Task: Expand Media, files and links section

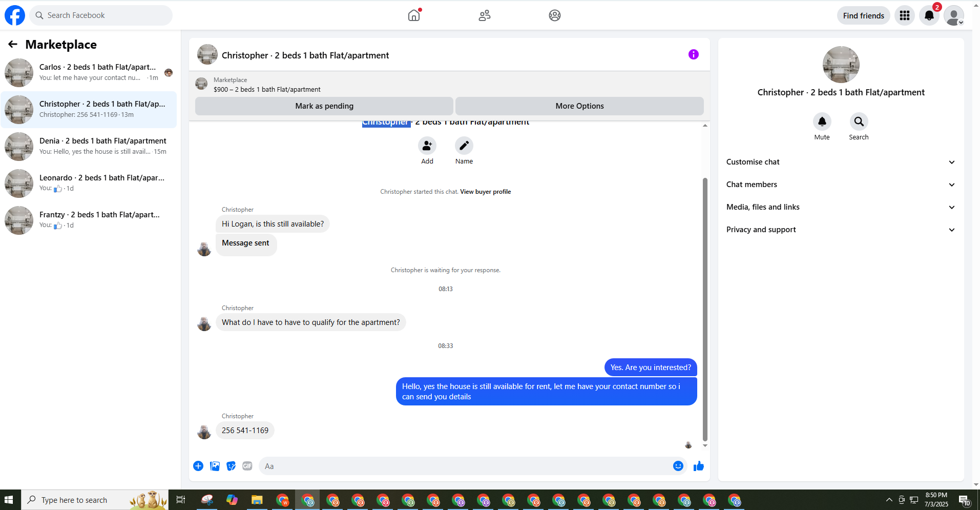Action: [x=841, y=207]
